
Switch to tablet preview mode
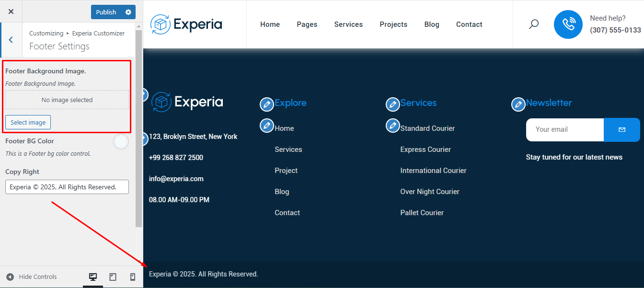coord(113,276)
